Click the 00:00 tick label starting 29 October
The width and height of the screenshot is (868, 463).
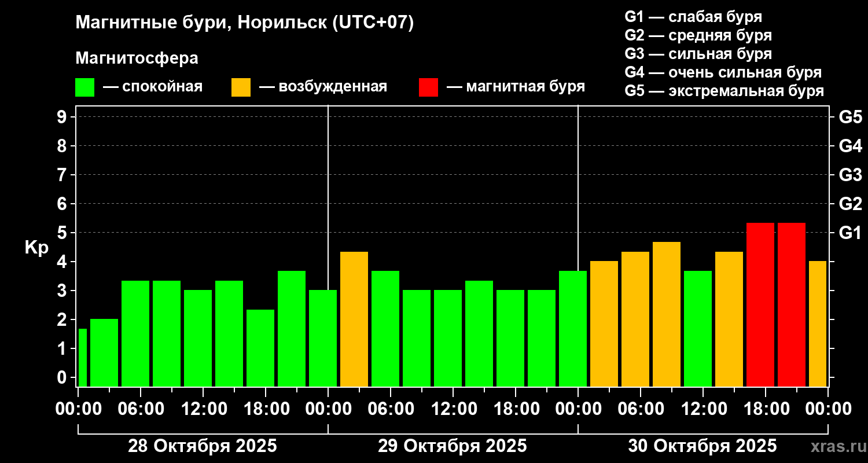tap(328, 409)
